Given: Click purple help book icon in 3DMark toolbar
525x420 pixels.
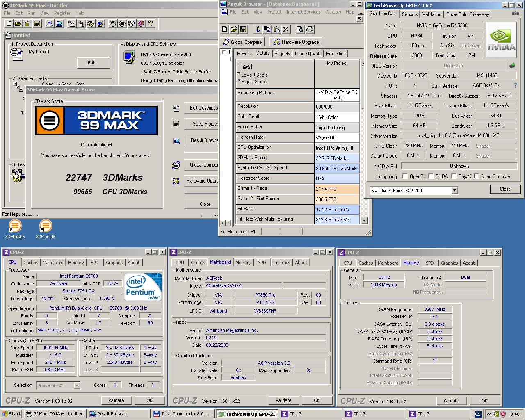Looking at the screenshot, I should tap(141, 23).
